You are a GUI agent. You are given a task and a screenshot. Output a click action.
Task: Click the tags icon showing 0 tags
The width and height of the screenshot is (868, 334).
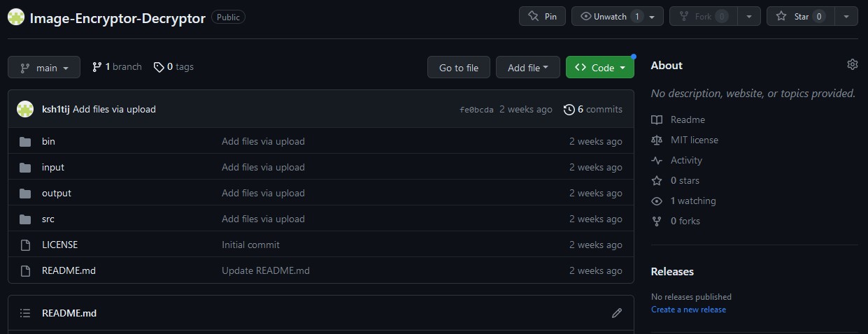[159, 67]
